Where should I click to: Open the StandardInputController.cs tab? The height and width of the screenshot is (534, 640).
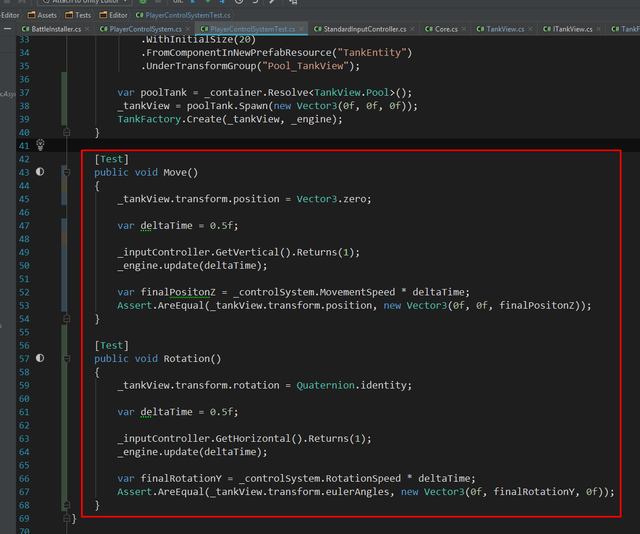tap(365, 29)
